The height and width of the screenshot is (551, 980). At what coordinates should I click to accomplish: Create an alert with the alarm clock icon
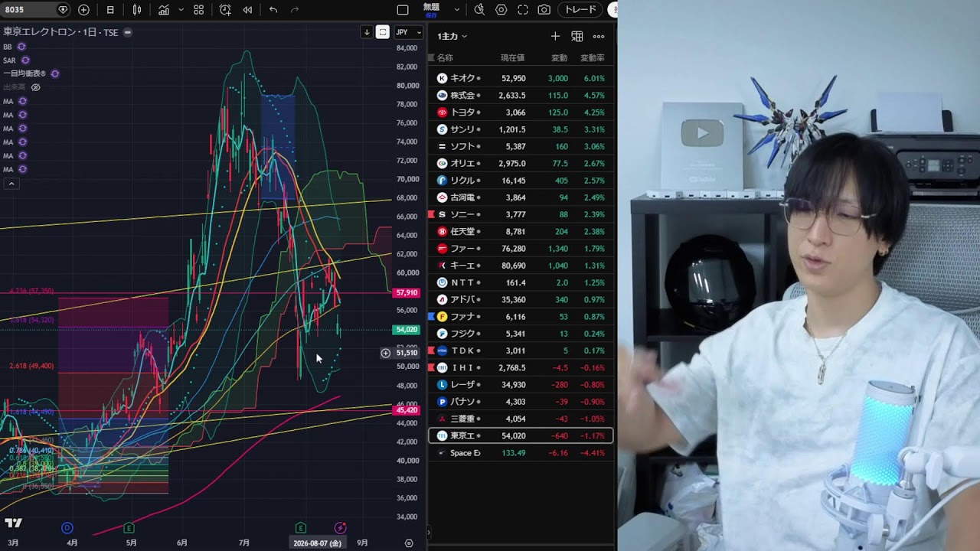click(x=225, y=10)
